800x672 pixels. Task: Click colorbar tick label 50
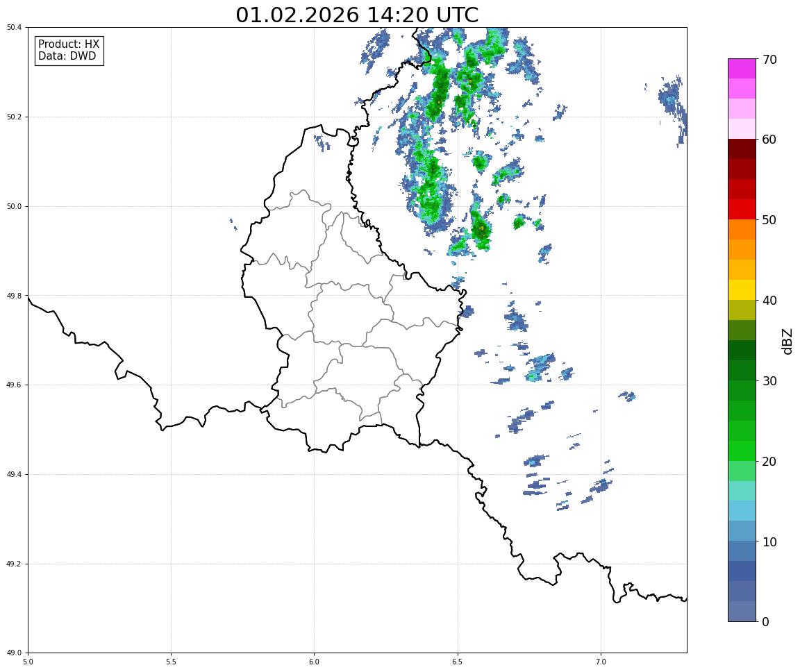[x=769, y=220]
